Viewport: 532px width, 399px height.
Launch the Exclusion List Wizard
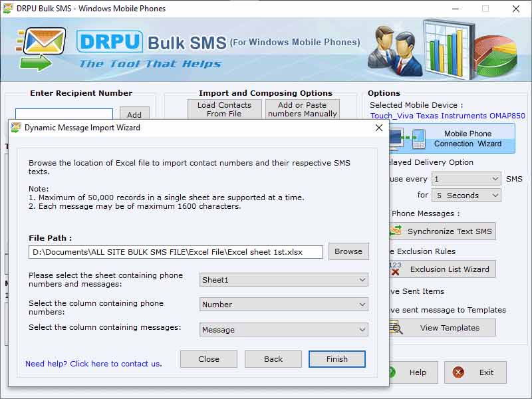pyautogui.click(x=443, y=269)
